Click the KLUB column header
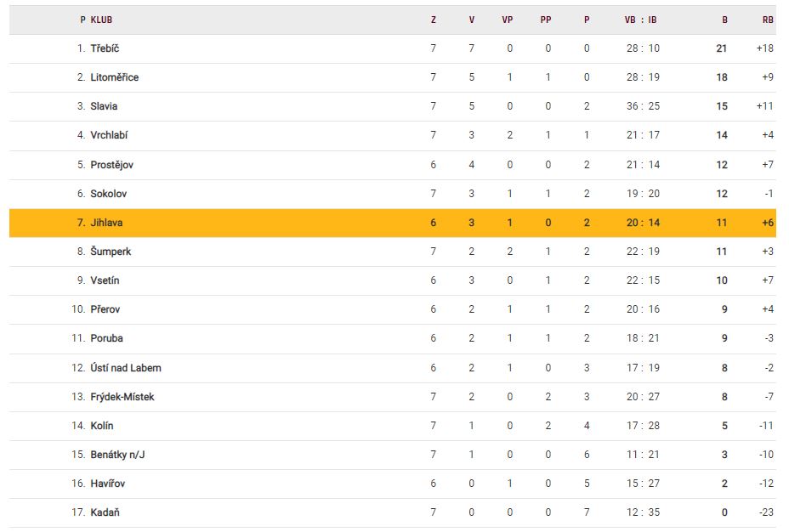The height and width of the screenshot is (532, 789). (101, 20)
